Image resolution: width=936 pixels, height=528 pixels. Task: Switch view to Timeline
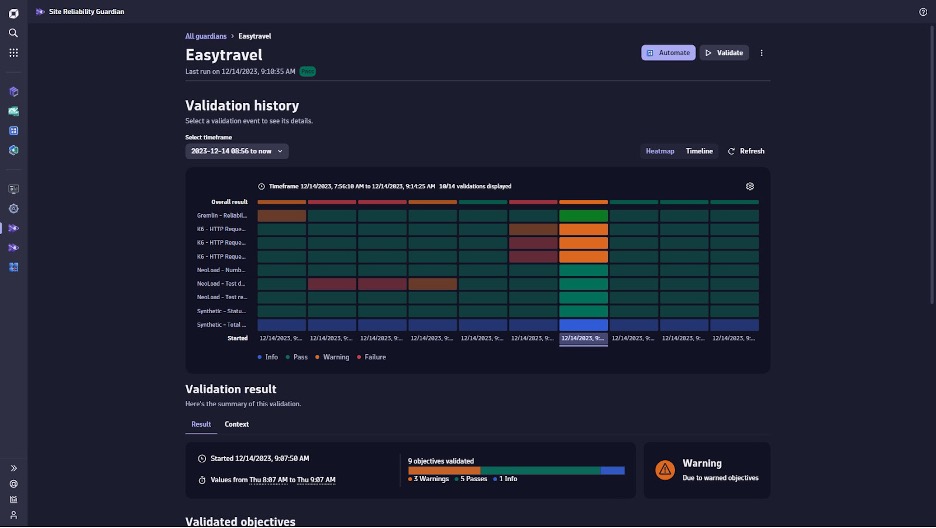pos(699,151)
